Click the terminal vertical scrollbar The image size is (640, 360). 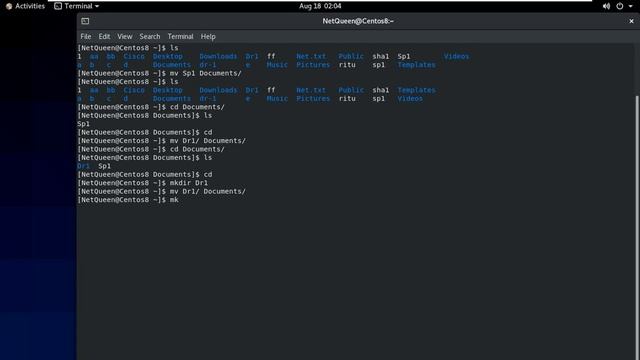(637, 227)
